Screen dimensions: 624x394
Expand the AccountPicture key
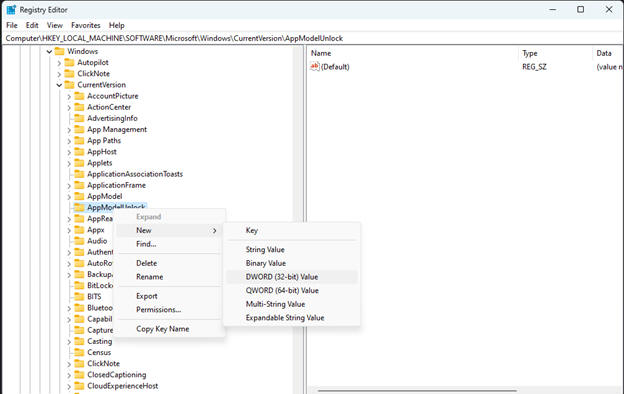69,96
